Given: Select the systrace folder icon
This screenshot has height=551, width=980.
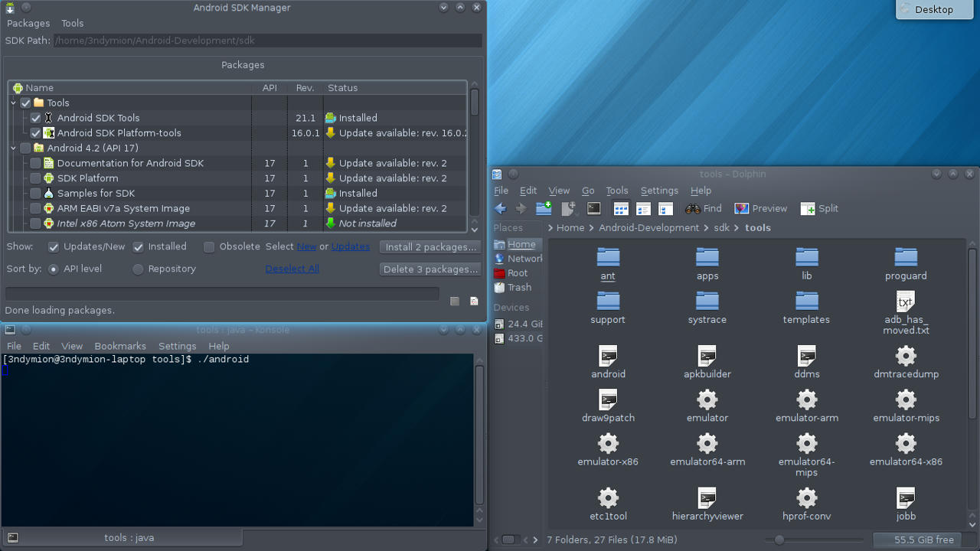Looking at the screenshot, I should tap(707, 301).
